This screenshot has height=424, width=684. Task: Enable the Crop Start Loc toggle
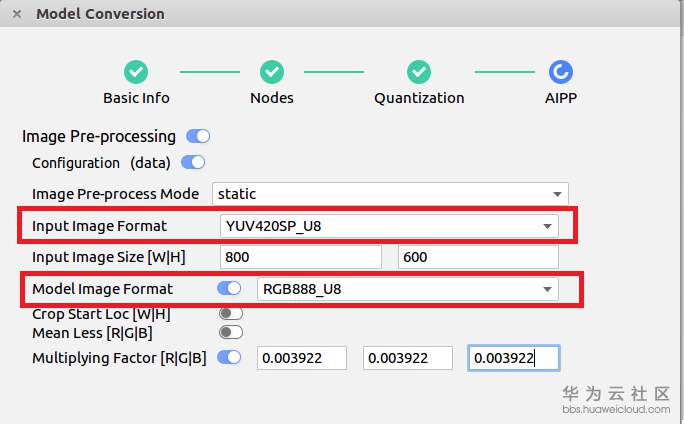[x=230, y=314]
